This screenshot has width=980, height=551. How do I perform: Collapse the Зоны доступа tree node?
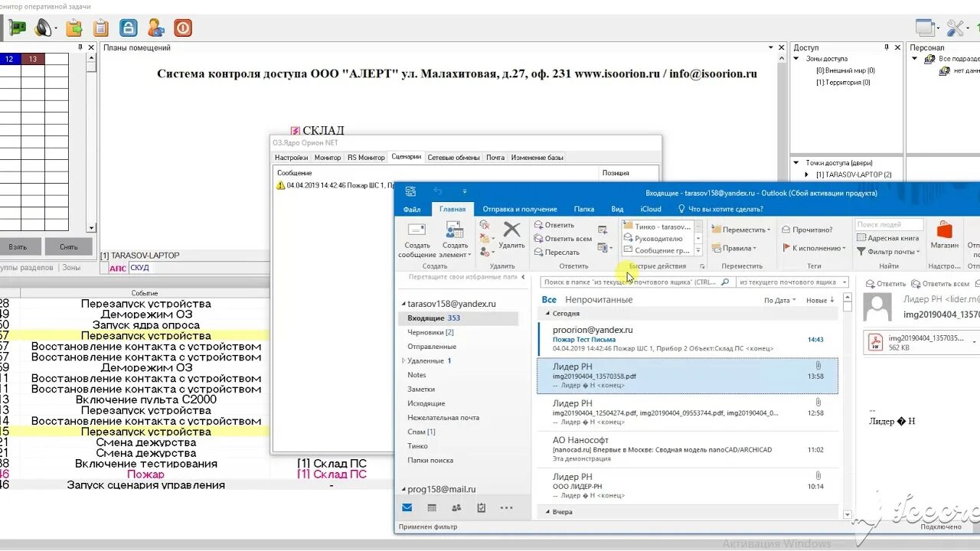click(796, 59)
